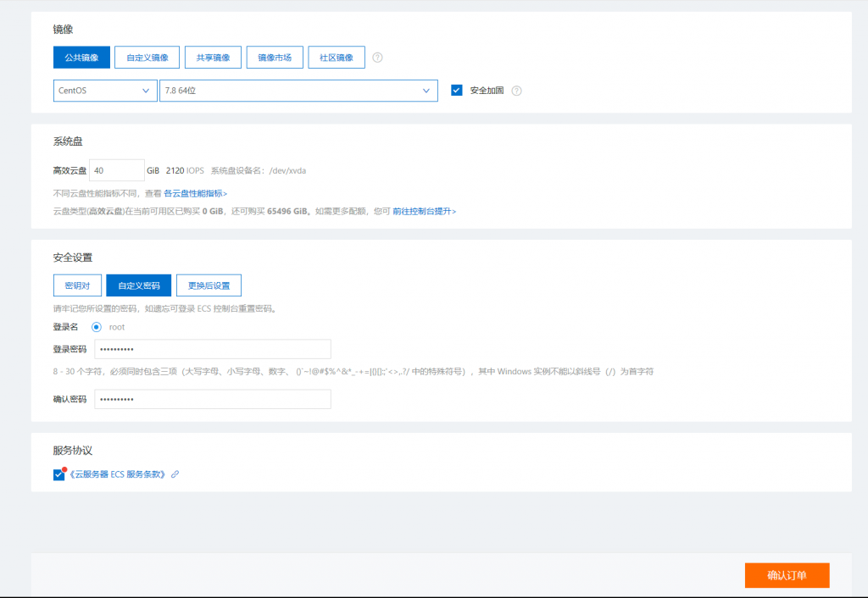Click the 登录密码 input field
This screenshot has width=868, height=598.
(x=212, y=349)
